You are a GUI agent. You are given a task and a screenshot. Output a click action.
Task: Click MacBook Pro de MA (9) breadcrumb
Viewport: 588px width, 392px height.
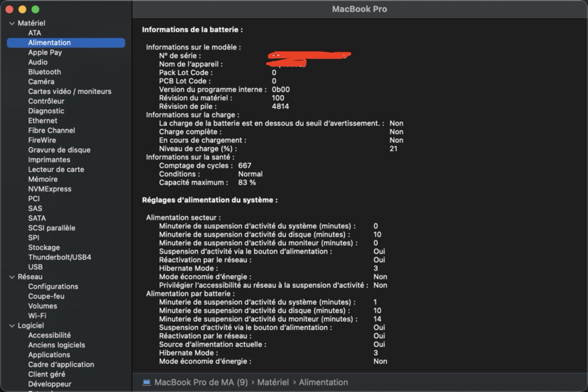coord(201,382)
